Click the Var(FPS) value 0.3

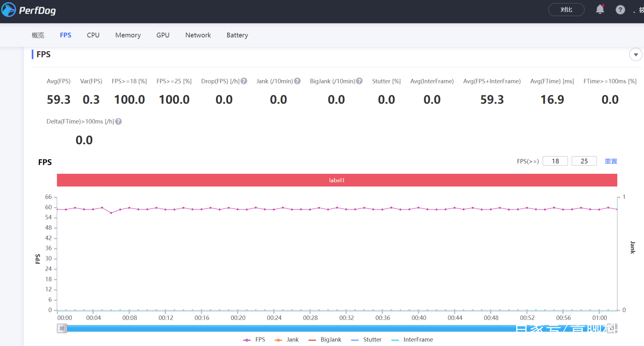91,100
